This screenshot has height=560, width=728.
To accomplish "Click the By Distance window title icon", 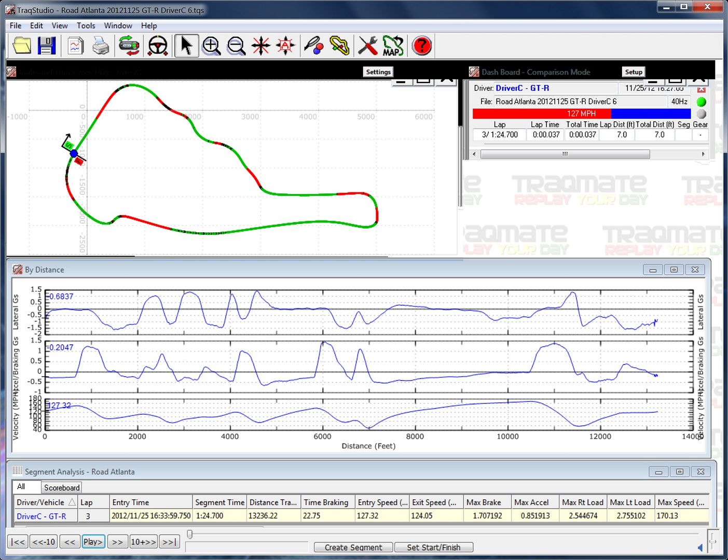I will (18, 270).
